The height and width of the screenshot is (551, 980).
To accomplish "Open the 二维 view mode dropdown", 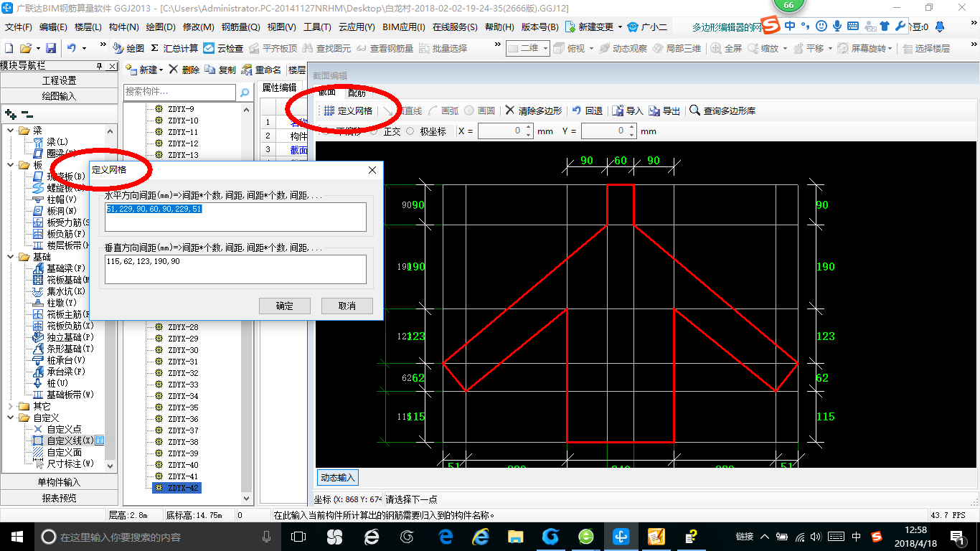I will 546,48.
